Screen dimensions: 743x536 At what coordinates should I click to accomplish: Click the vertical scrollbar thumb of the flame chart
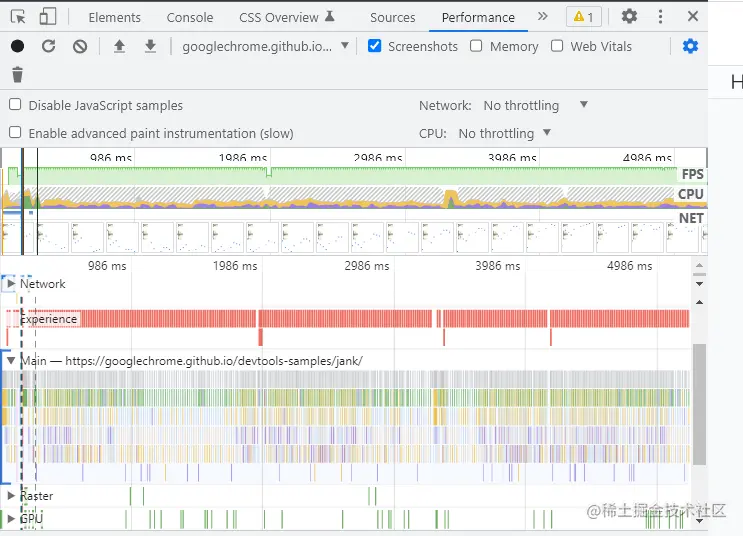pos(699,404)
